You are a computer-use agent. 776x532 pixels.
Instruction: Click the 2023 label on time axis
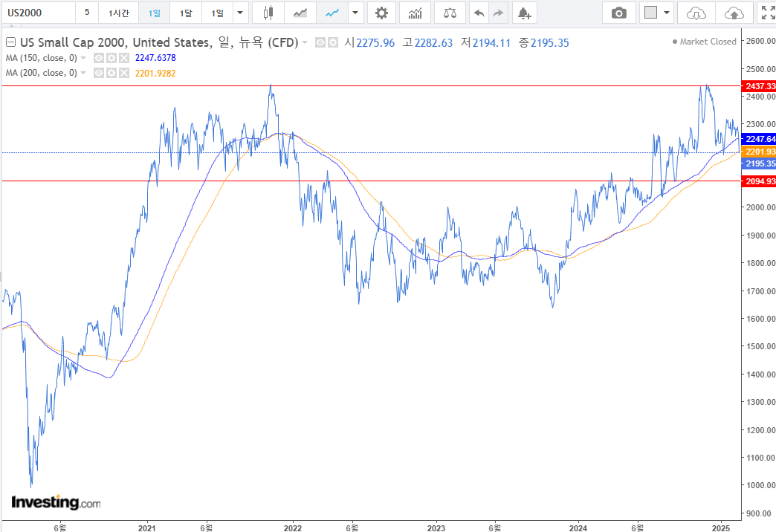[436, 528]
